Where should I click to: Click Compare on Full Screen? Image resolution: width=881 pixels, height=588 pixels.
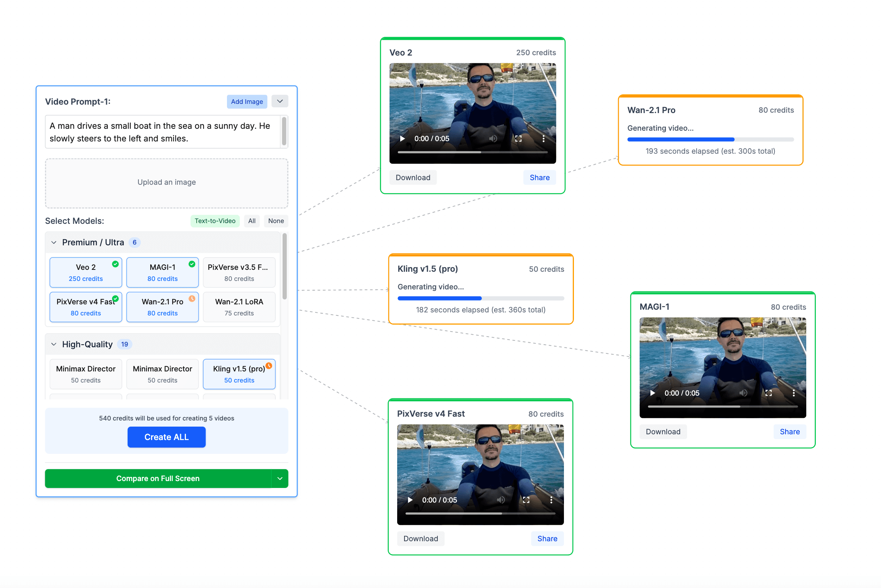158,478
